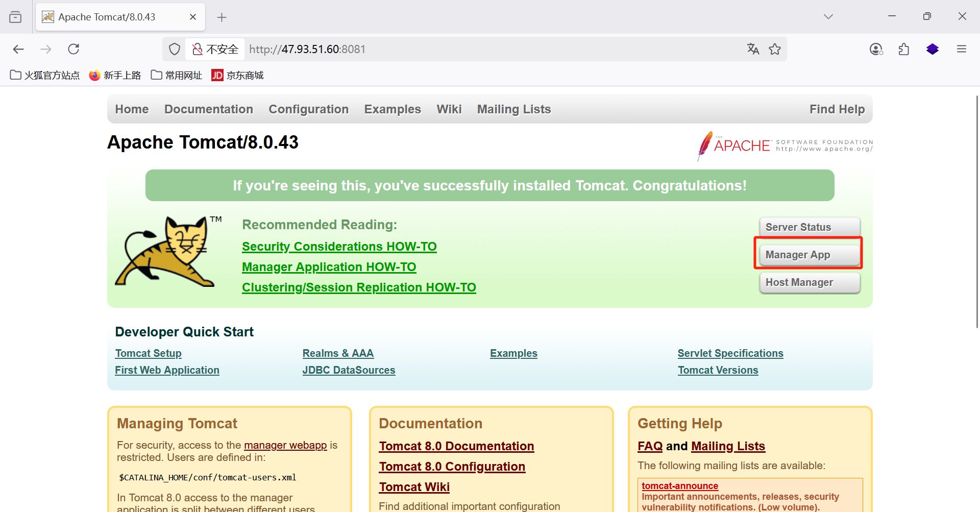Open Documentation in the Tomcat nav bar
The width and height of the screenshot is (980, 512).
209,109
